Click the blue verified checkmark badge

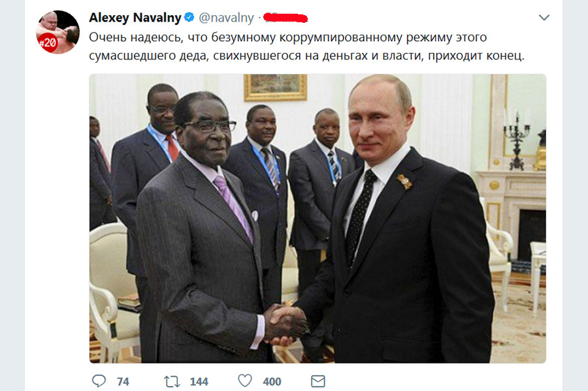click(x=189, y=17)
